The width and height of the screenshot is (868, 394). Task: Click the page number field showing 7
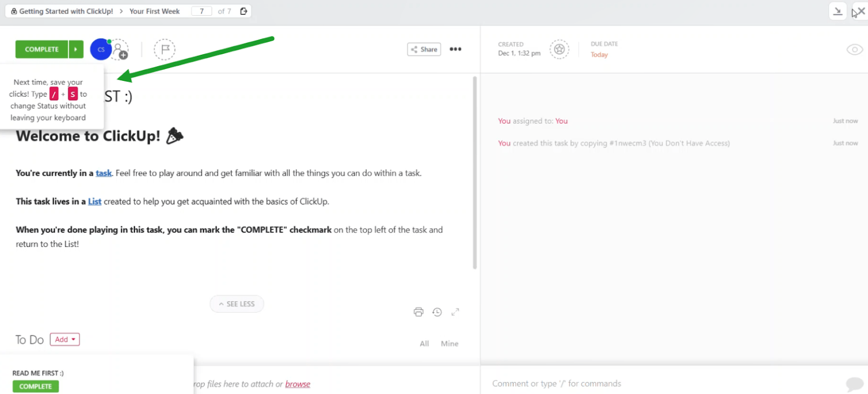point(202,11)
